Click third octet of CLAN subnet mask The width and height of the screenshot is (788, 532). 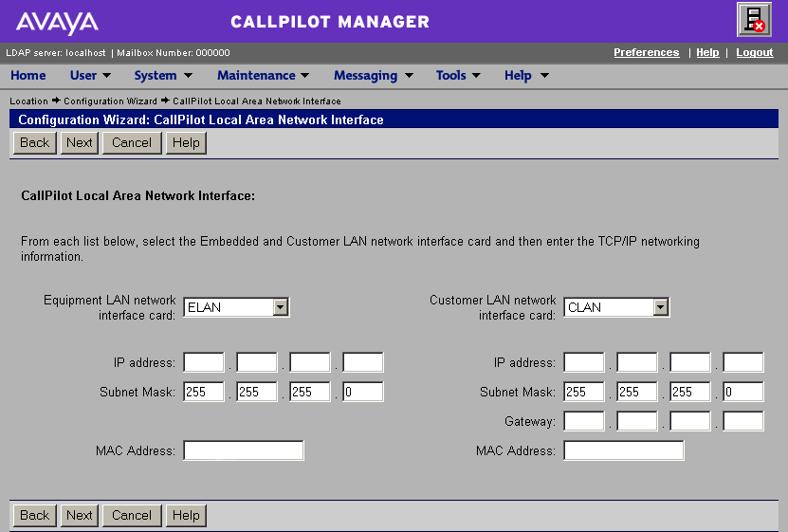(x=690, y=392)
